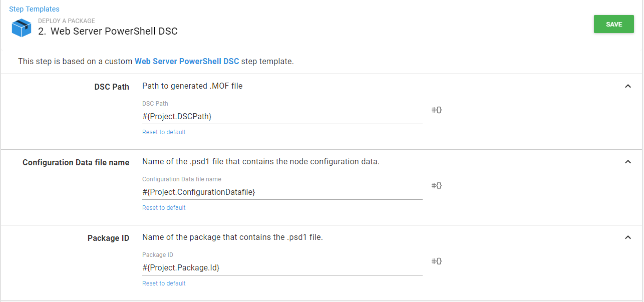This screenshot has width=644, height=302.
Task: Click the #{Project.ConfigurationDatafile} input field
Action: click(282, 192)
